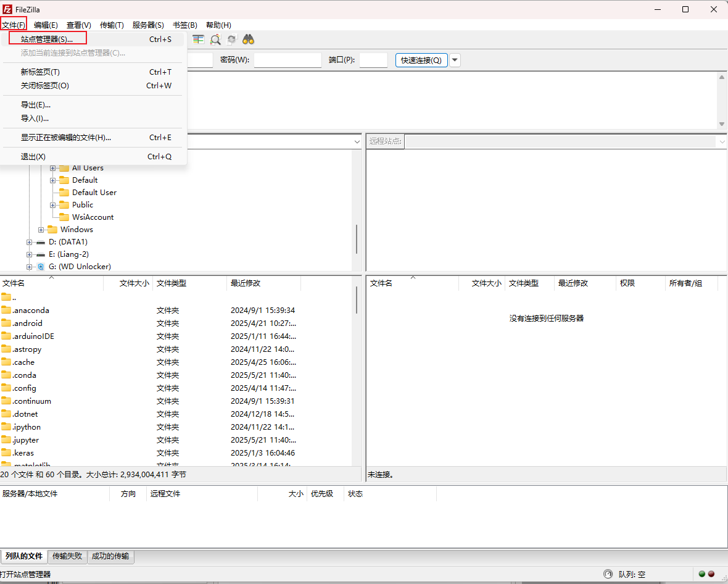Expand the Default folder node
The height and width of the screenshot is (584, 728).
coord(53,180)
